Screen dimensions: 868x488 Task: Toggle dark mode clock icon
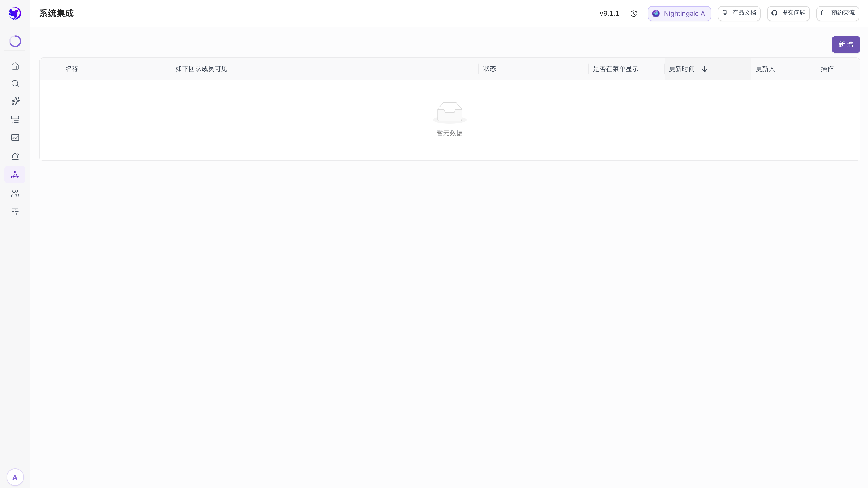coord(633,14)
